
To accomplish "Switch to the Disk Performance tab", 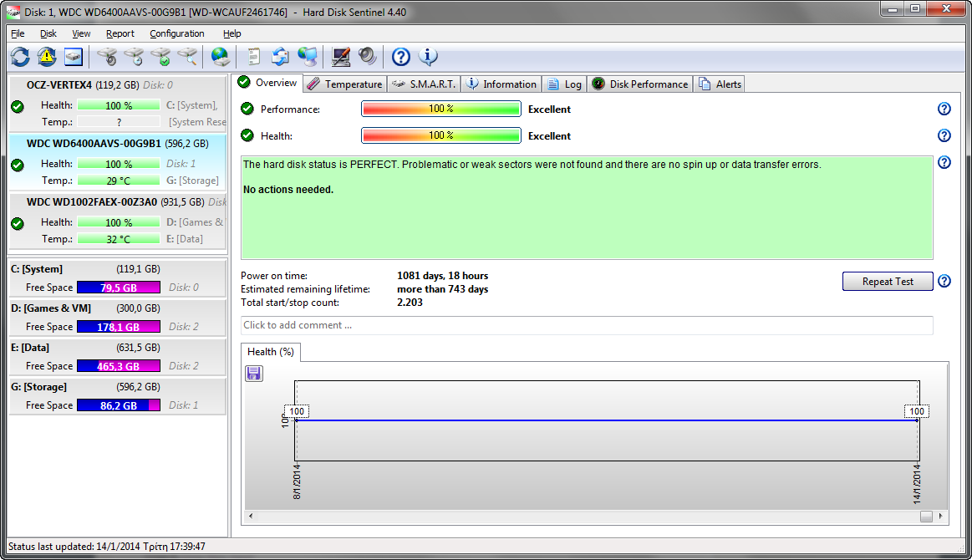I will pos(639,84).
